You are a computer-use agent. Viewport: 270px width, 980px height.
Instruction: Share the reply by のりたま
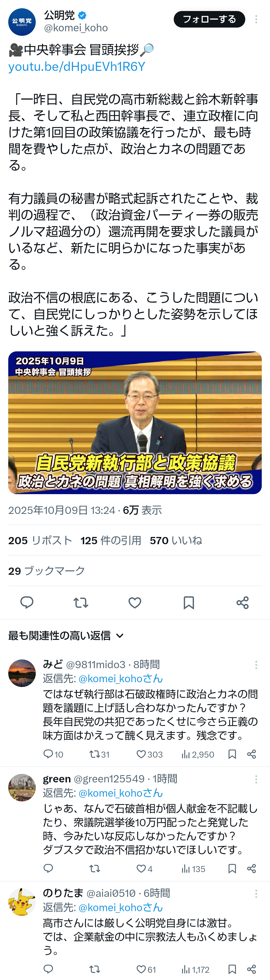251,969
